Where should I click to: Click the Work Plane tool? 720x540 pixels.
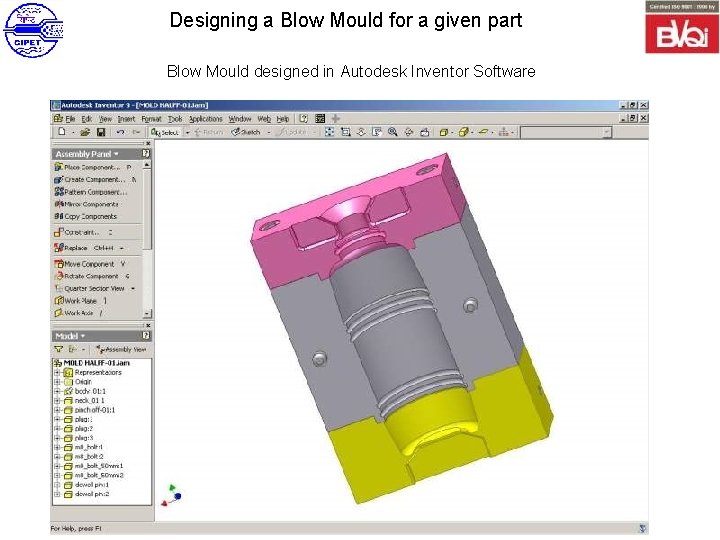coord(80,301)
